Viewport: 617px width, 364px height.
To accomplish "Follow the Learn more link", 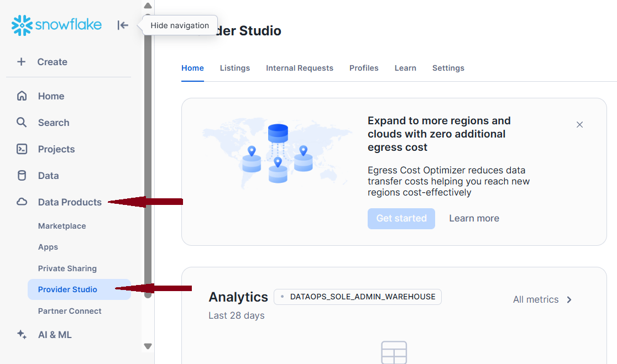I will click(474, 218).
